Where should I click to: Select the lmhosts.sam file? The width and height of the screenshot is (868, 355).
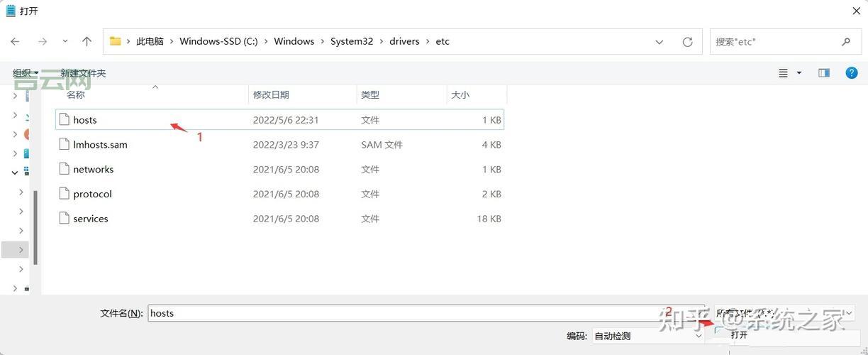(x=100, y=145)
